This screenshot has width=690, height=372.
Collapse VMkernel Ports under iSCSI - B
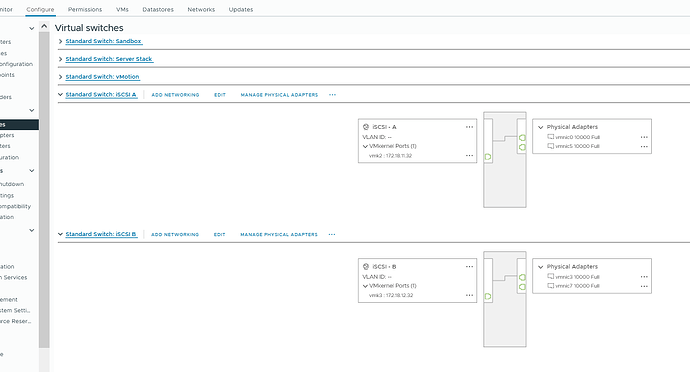(x=365, y=286)
